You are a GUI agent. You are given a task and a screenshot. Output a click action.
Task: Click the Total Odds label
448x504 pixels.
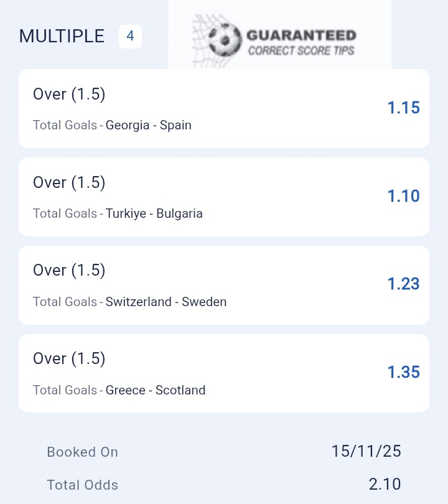(82, 485)
